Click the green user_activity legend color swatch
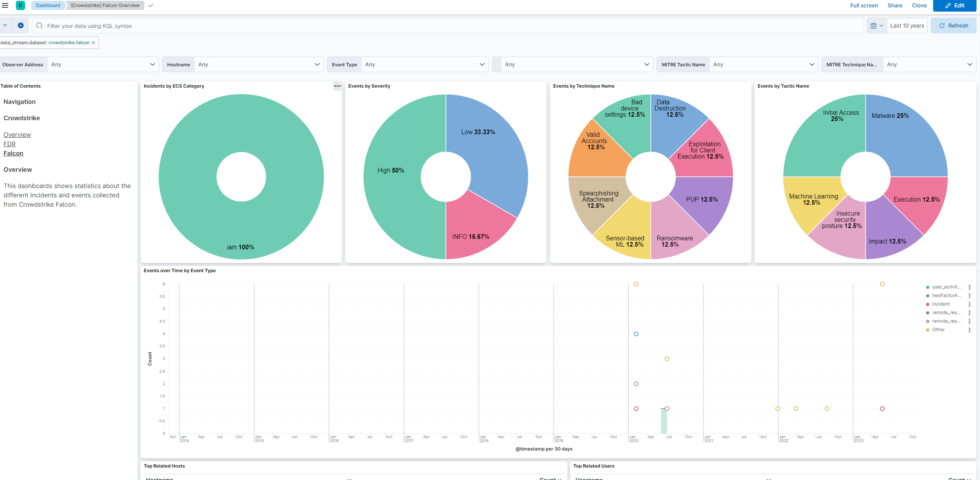This screenshot has width=980, height=480. click(927, 287)
